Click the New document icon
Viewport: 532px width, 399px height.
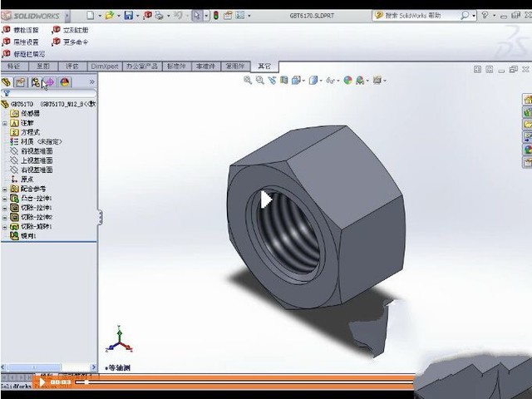pos(90,15)
